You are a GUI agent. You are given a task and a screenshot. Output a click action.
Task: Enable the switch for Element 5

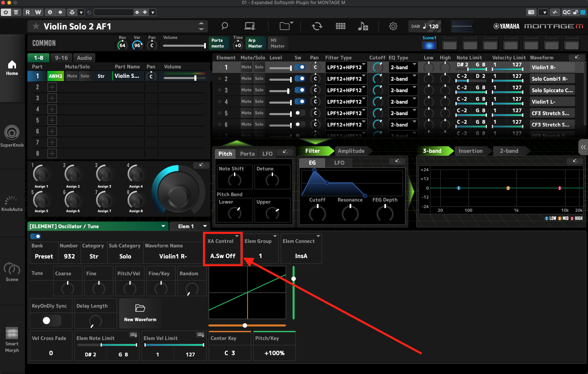(300, 113)
